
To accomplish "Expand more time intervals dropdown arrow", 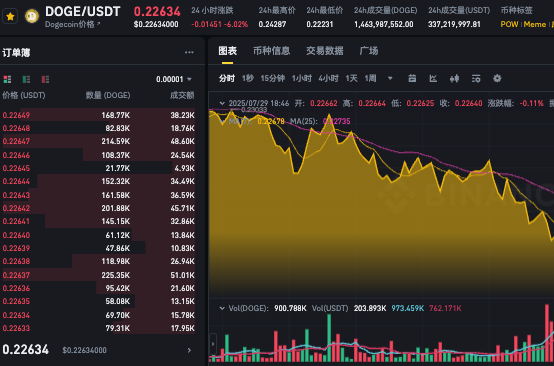I will [x=390, y=78].
